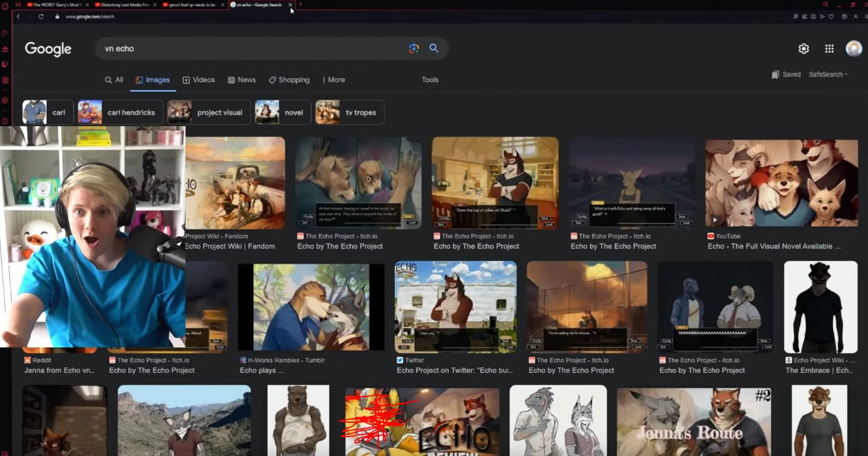Click 'Echo - The Full Visual Novel Available' caption
This screenshot has width=868, height=456.
774,246
